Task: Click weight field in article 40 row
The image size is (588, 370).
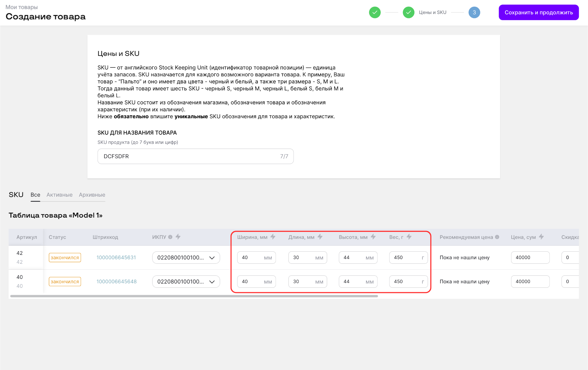Action: pyautogui.click(x=409, y=282)
